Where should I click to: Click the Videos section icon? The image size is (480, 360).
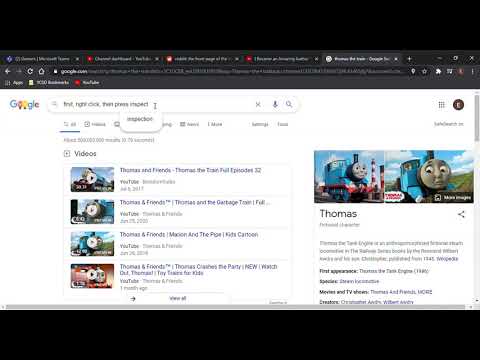click(x=67, y=154)
